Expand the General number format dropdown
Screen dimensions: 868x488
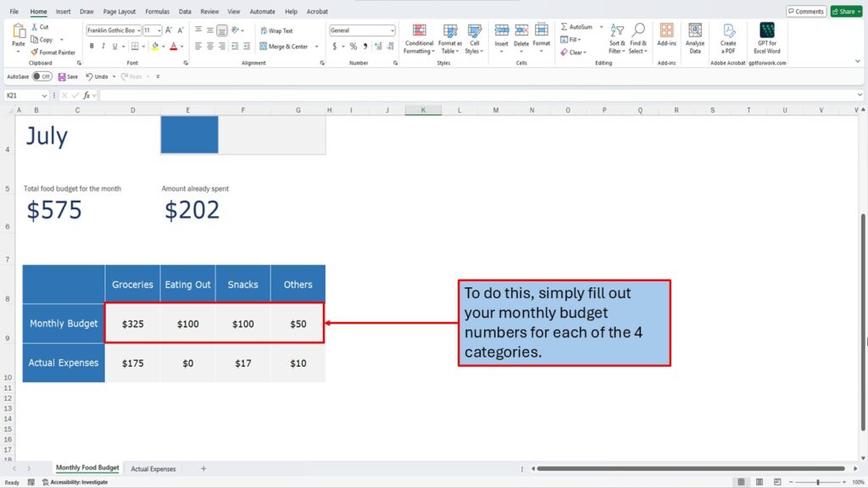click(x=392, y=30)
